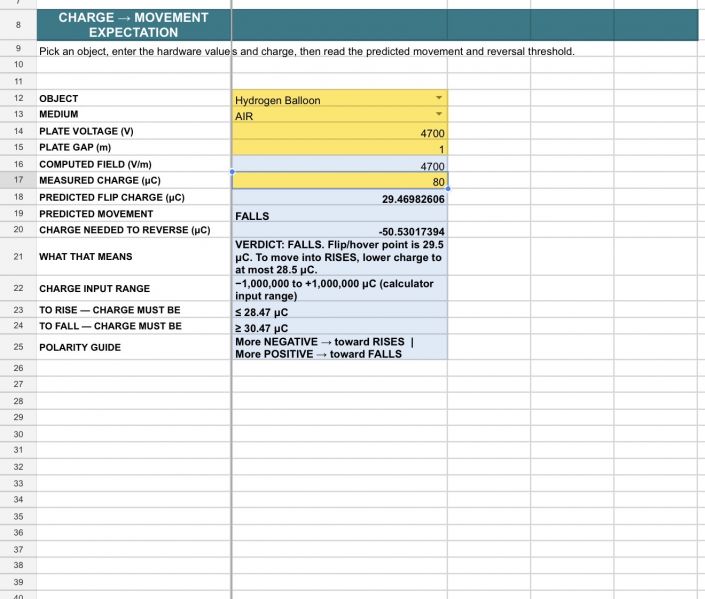Select the measured charge cell showing 80

click(339, 181)
